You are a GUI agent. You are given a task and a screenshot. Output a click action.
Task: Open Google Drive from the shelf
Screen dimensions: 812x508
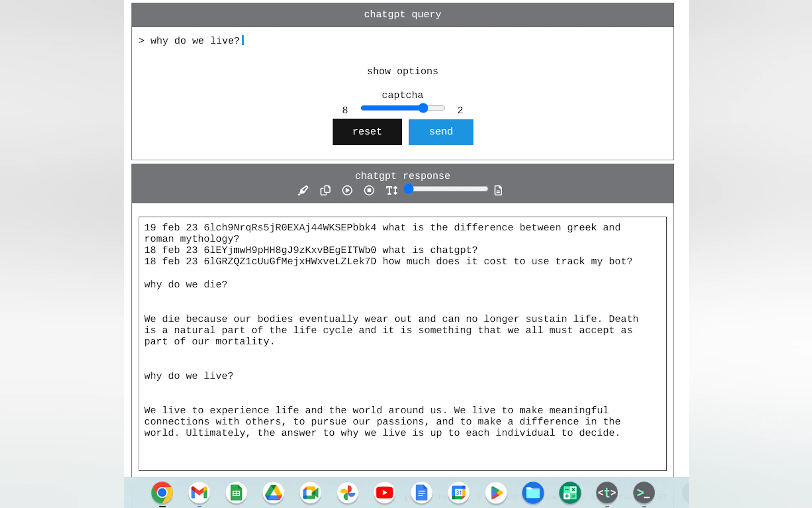pyautogui.click(x=273, y=493)
